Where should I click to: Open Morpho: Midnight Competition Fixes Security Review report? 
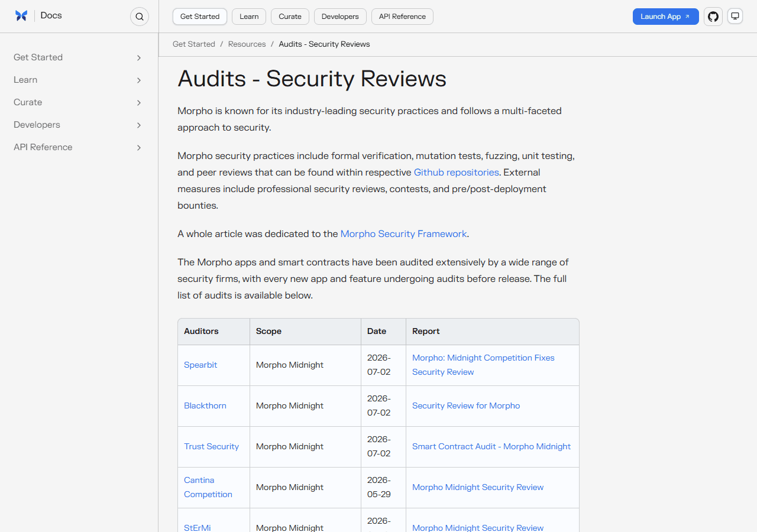[483, 365]
